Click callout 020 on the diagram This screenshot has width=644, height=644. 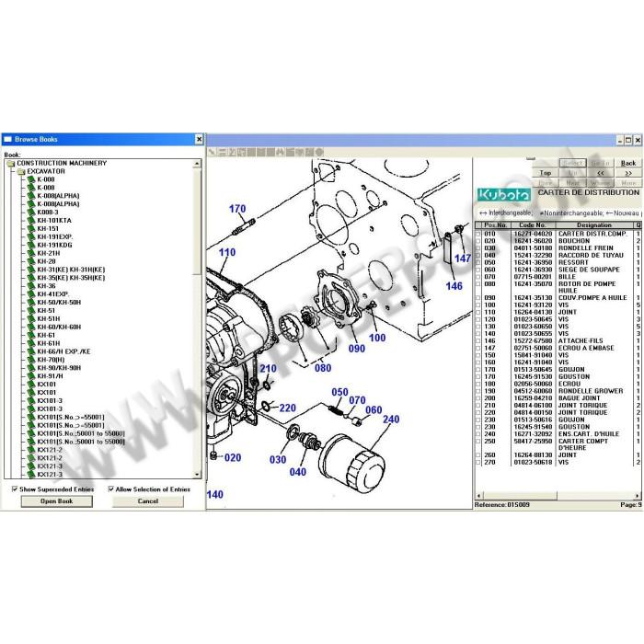click(x=233, y=458)
